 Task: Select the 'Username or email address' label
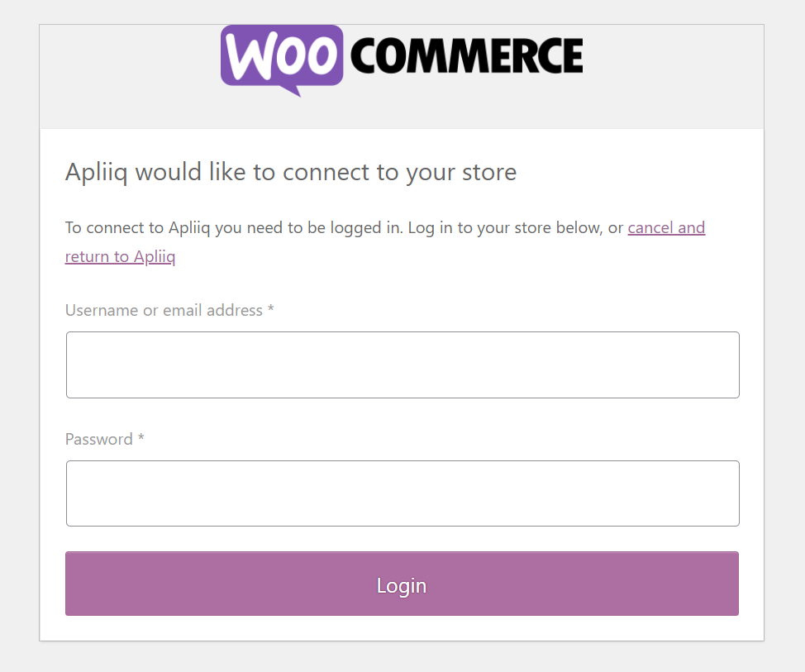[x=162, y=310]
